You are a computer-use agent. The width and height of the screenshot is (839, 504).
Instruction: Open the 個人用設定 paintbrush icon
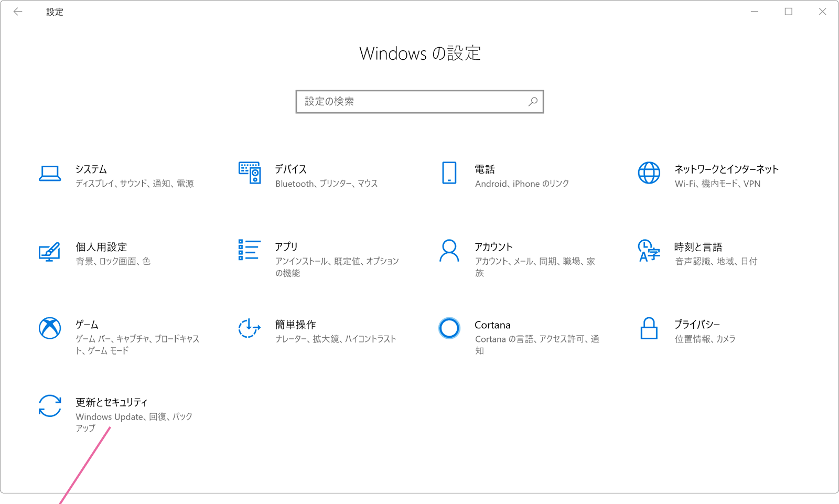tap(50, 252)
